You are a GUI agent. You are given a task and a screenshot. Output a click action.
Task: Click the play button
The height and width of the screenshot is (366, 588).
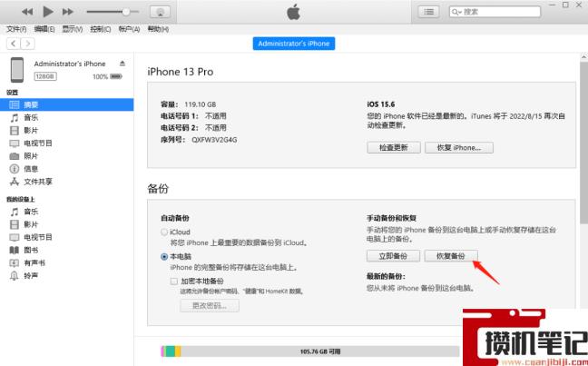tap(47, 12)
